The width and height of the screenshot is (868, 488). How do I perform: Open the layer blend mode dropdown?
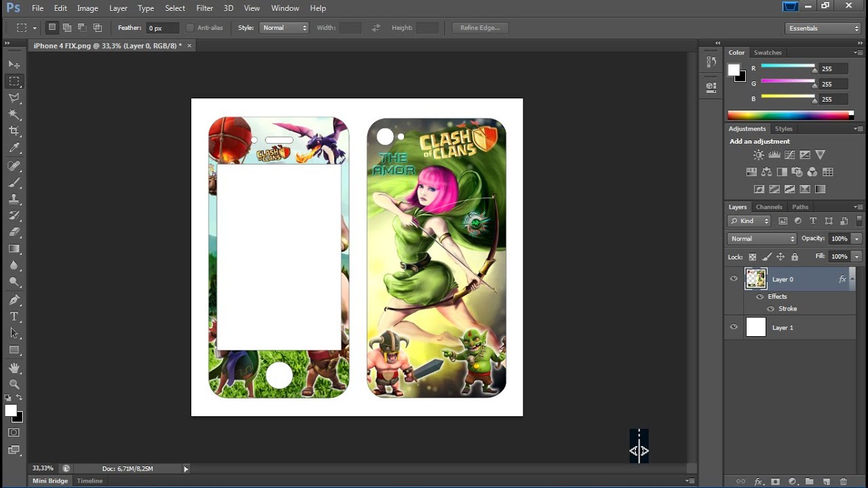[762, 239]
